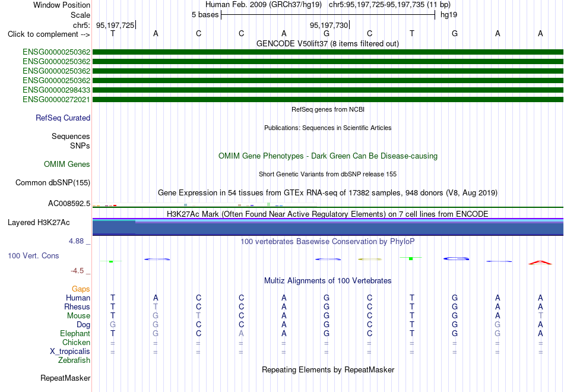Click the Common dbSNP(155) track label
564x392 pixels.
tap(52, 182)
